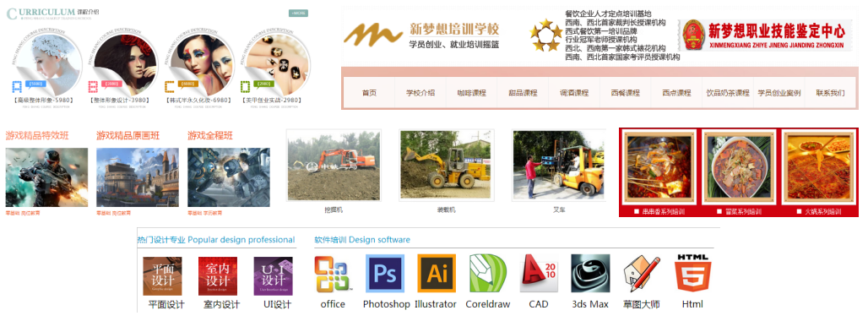Click the blue letter A course icon
The width and height of the screenshot is (868, 332).
point(17,86)
